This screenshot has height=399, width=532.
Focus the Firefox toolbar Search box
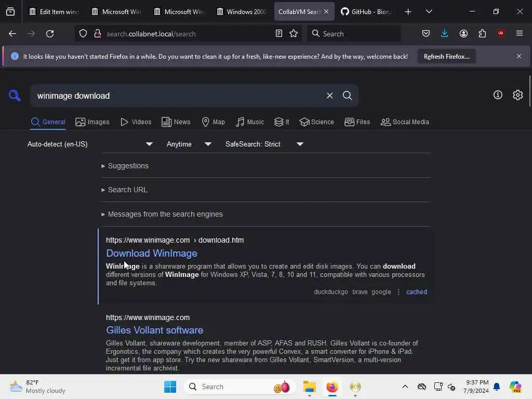[x=354, y=34]
